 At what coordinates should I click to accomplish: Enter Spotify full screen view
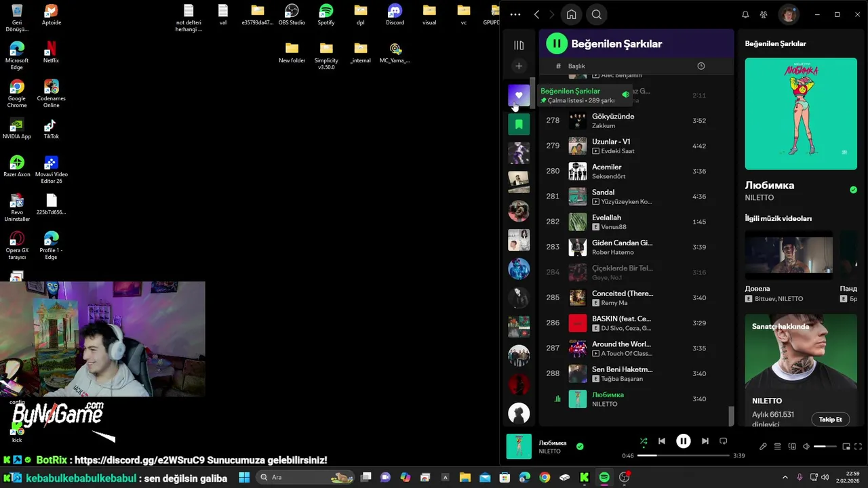tap(859, 447)
